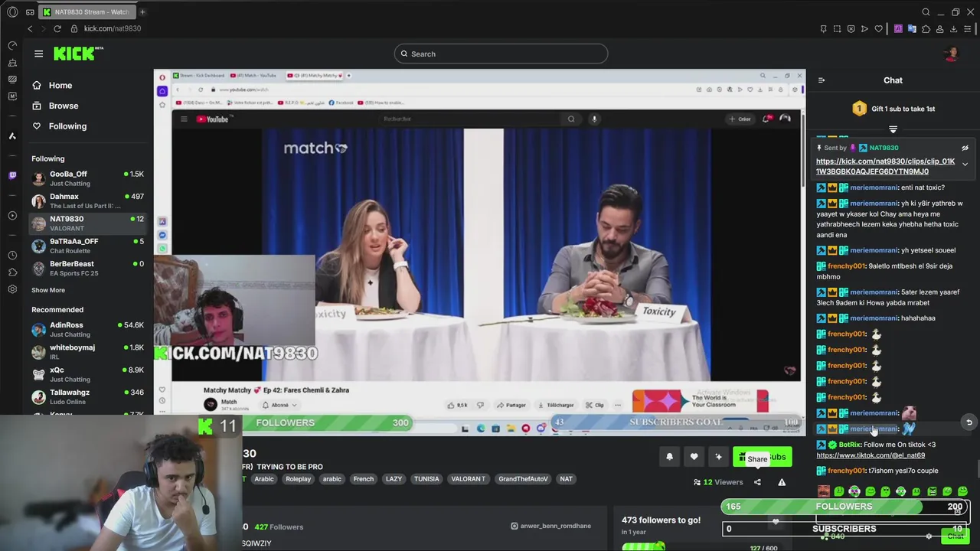The width and height of the screenshot is (980, 551).
Task: Go to the Kick logo homepage
Action: [77, 54]
